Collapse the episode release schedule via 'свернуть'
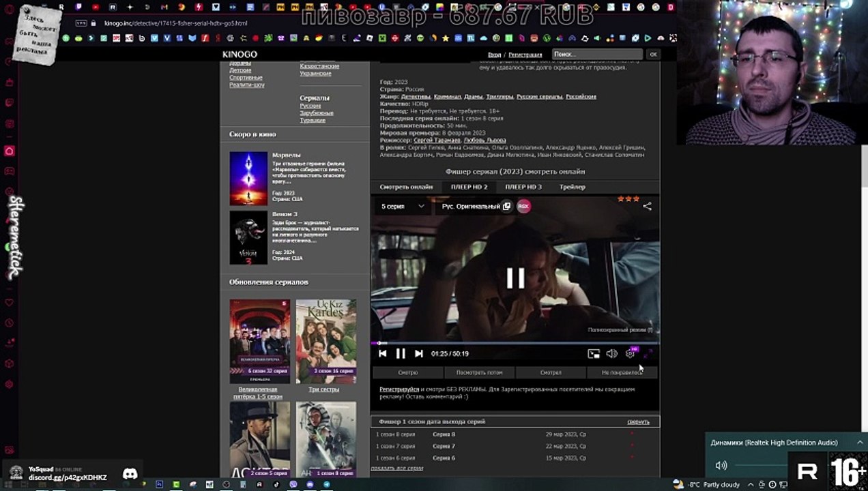 point(638,421)
